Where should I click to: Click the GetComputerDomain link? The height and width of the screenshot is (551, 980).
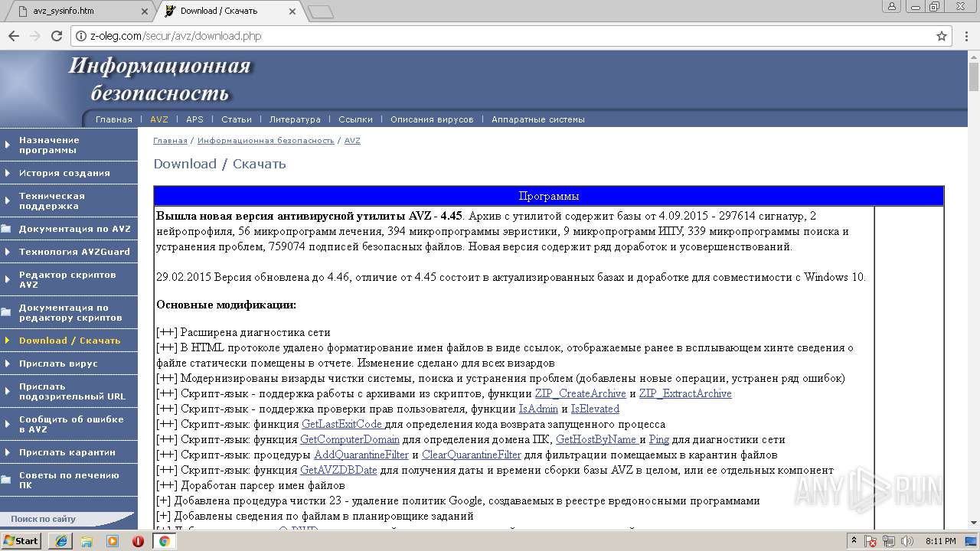[x=350, y=439]
